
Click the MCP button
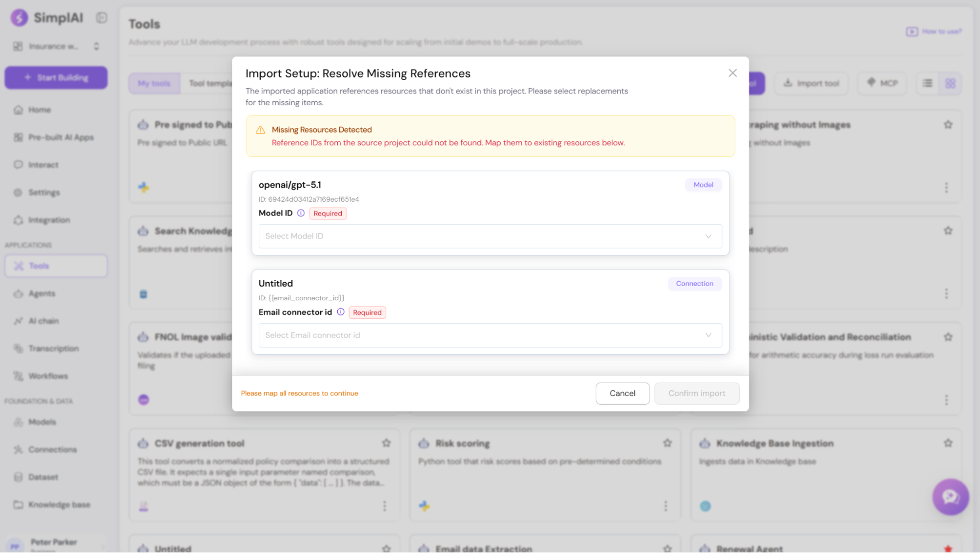(882, 83)
